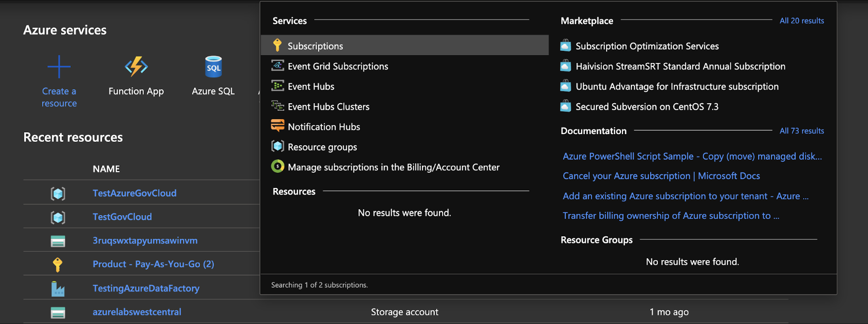View all 73 Documentation results
The height and width of the screenshot is (324, 868).
[x=801, y=131]
